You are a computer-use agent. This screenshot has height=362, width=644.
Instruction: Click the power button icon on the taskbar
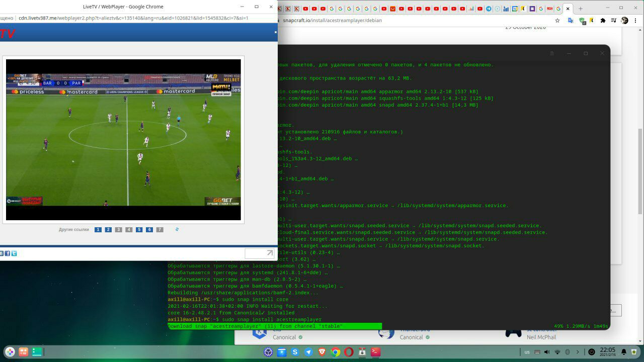click(592, 352)
